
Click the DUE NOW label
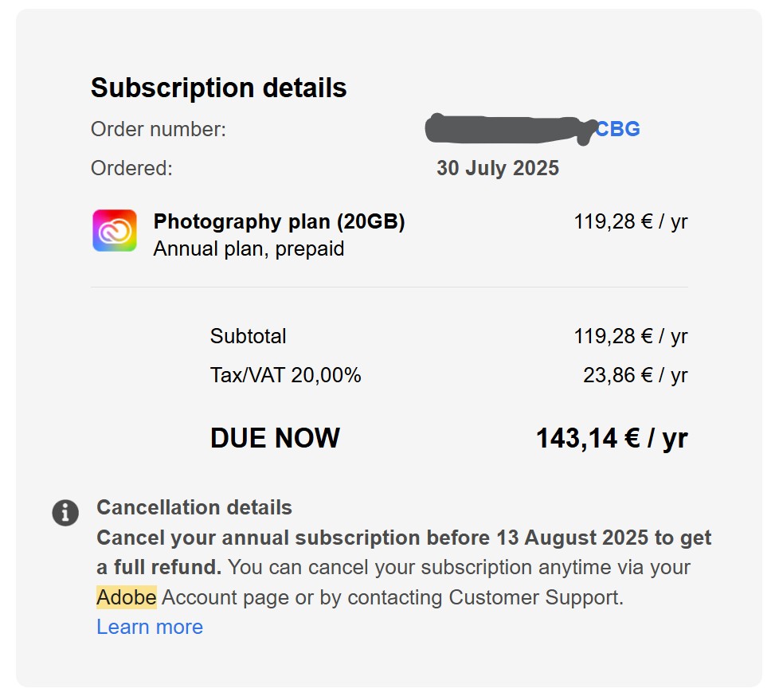(x=275, y=438)
